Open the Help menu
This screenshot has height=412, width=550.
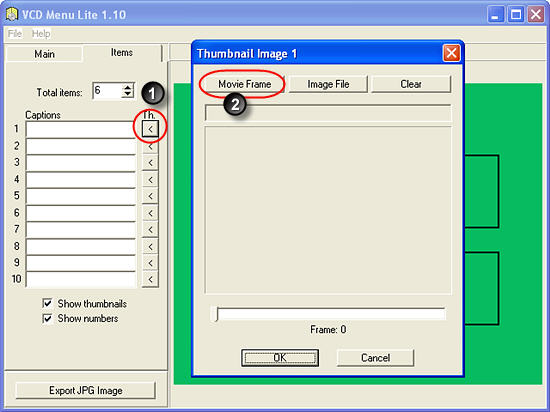(41, 34)
